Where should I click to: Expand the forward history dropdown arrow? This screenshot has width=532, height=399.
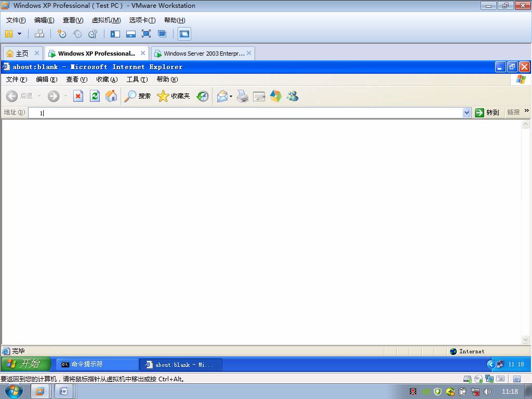(65, 96)
